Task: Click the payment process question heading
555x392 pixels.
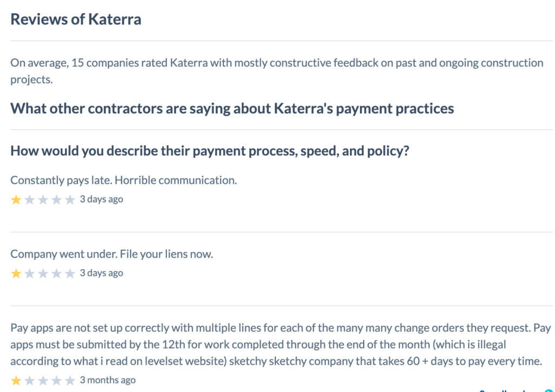Action: (209, 151)
